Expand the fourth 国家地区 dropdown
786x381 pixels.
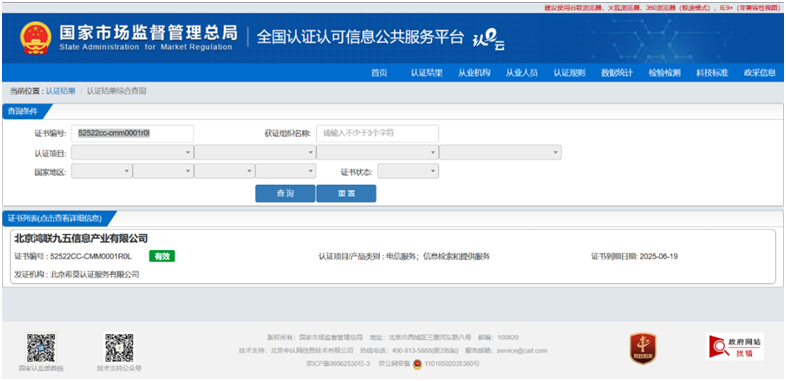click(x=285, y=171)
